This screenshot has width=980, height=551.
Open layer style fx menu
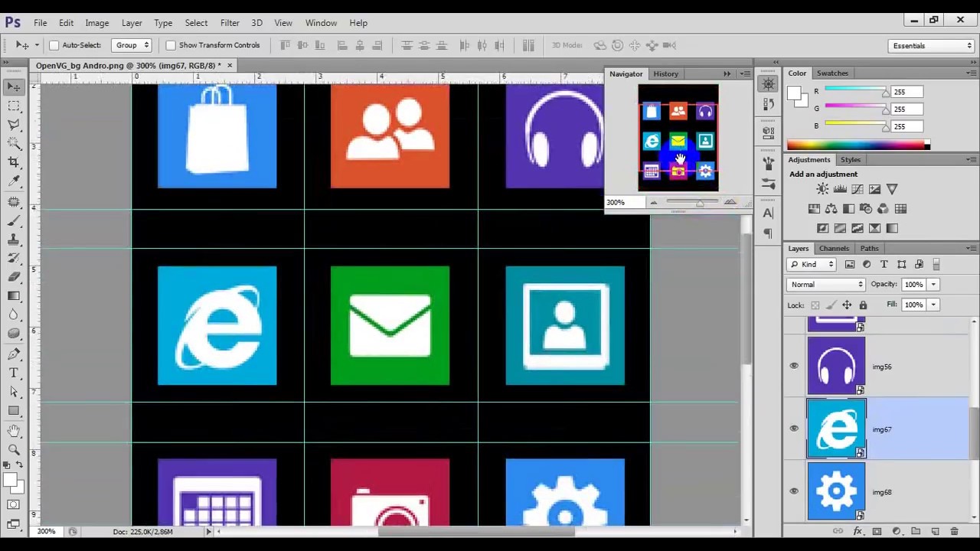[x=857, y=531]
